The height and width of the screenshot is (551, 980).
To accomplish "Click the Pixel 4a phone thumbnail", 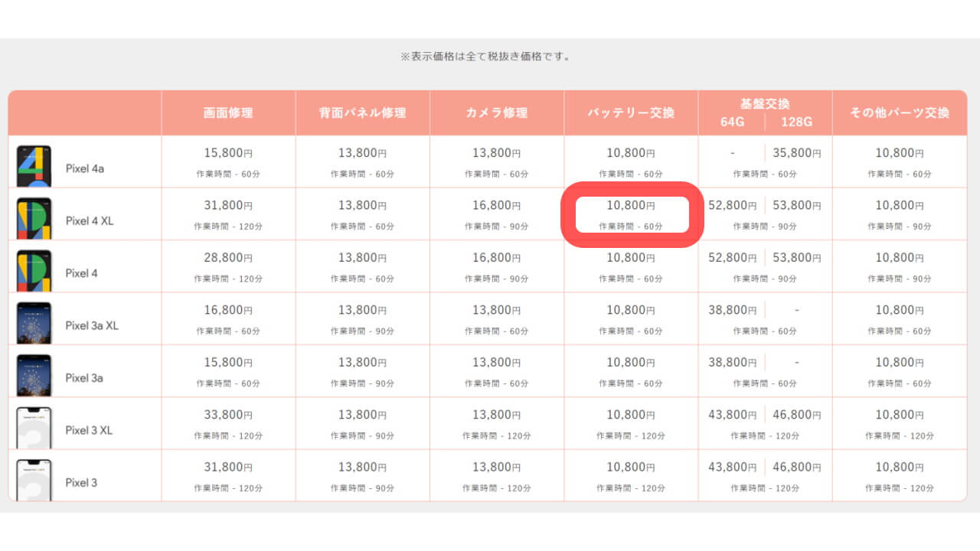I will tap(34, 166).
